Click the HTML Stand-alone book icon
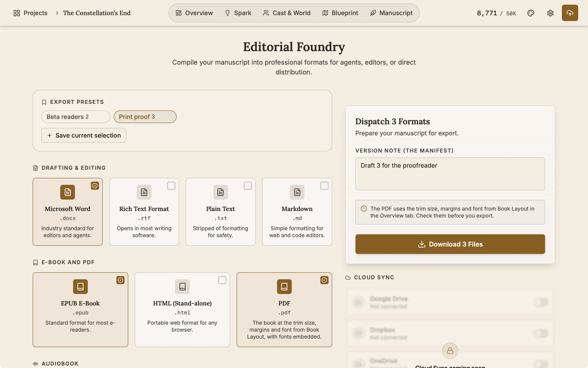Viewport: 588px width, 368px height. point(182,286)
